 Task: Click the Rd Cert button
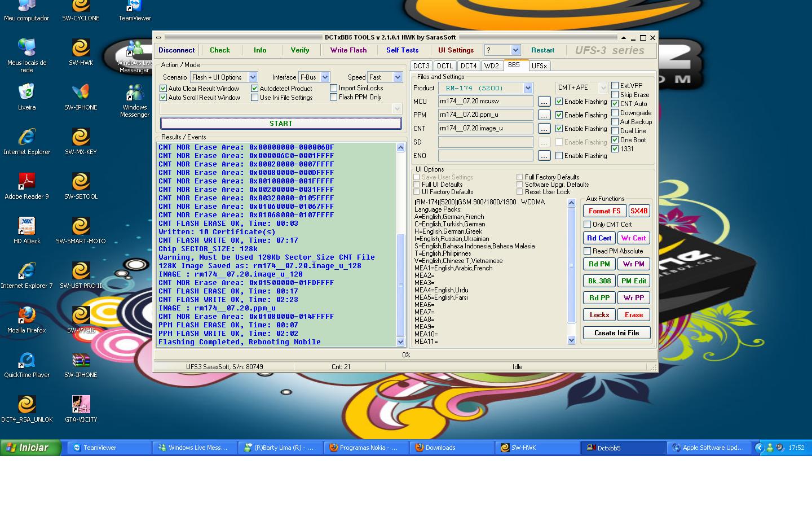coord(599,238)
